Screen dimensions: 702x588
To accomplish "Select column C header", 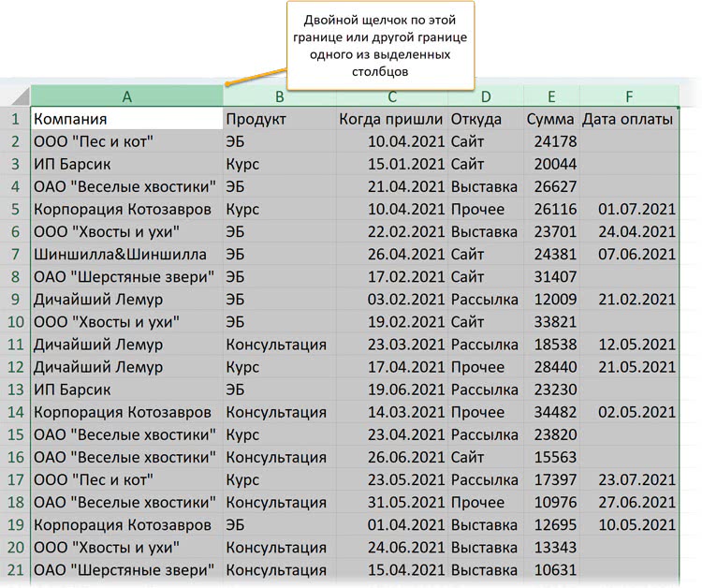I will coord(392,96).
